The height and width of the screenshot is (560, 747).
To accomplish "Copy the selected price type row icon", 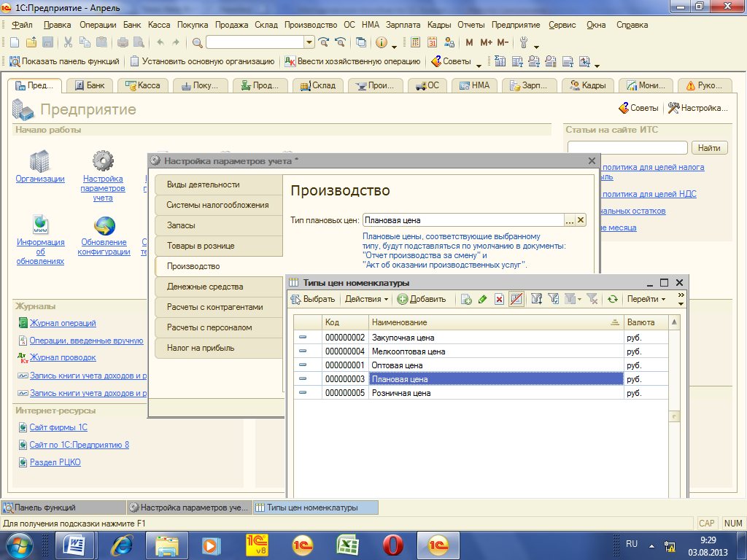I will pos(466,299).
